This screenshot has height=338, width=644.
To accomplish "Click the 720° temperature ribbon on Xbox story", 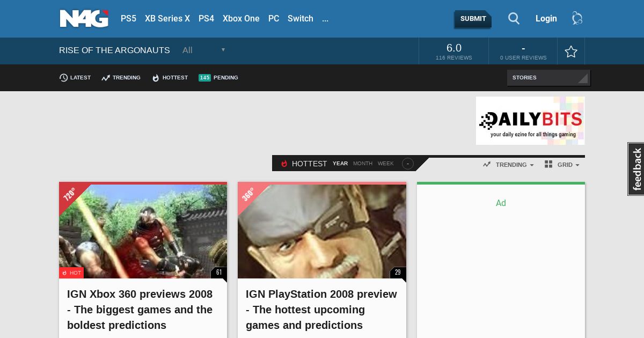I will pos(71,194).
